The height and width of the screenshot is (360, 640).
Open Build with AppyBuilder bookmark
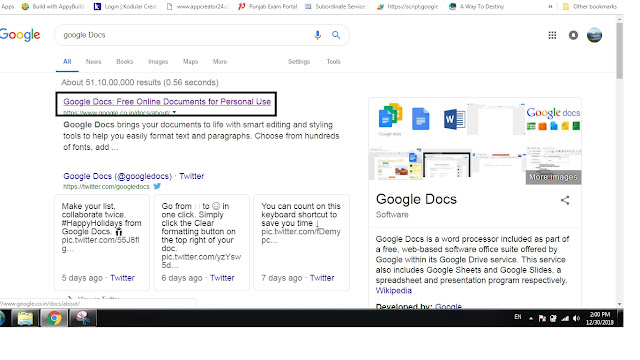pos(53,7)
